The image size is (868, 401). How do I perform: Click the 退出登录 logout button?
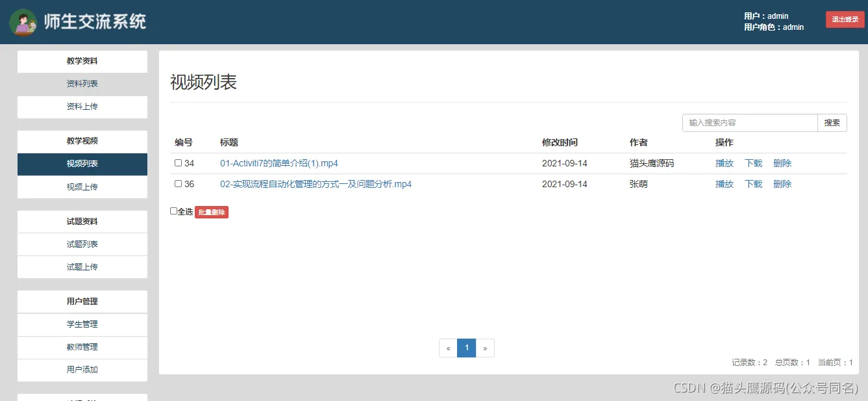pyautogui.click(x=845, y=19)
